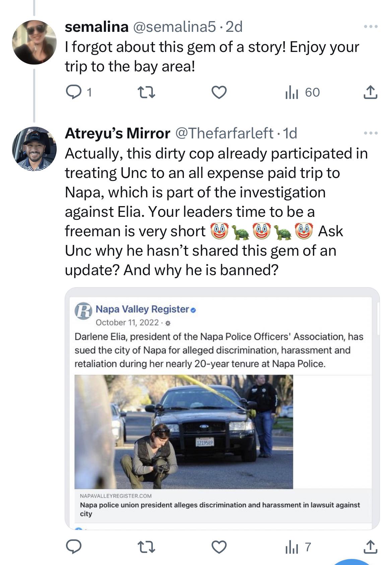
Task: Click the police car crime scene photo
Action: tap(184, 432)
